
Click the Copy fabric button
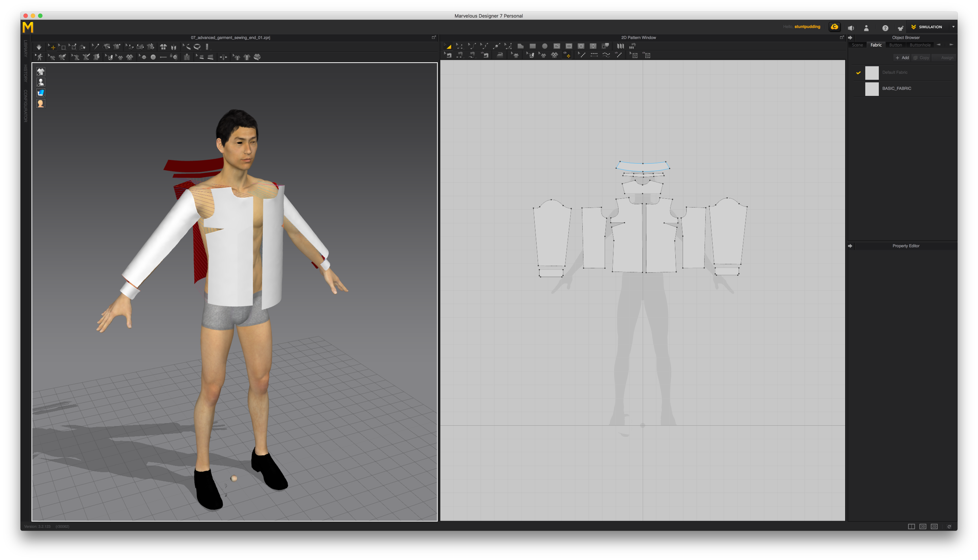tap(921, 58)
